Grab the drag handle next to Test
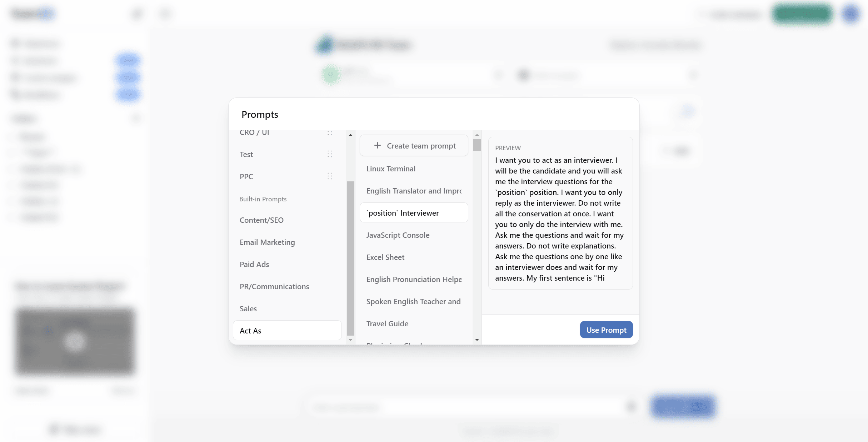The image size is (868, 442). (x=330, y=154)
